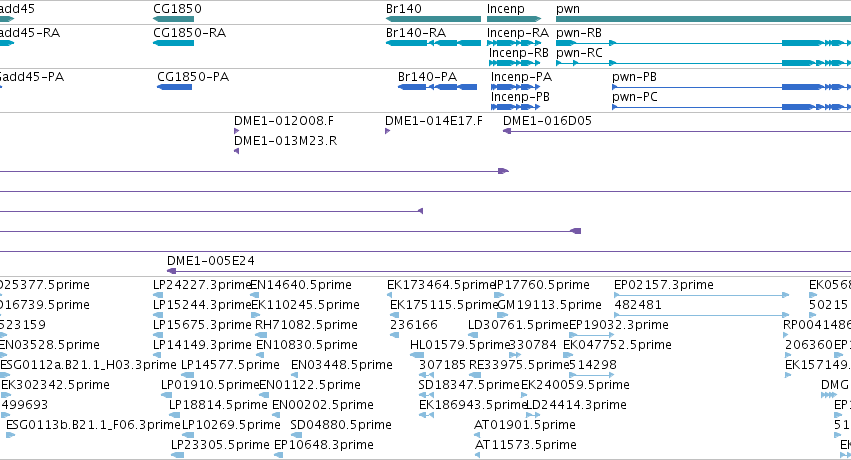
Task: Click EST 514298
Action: coord(592,375)
